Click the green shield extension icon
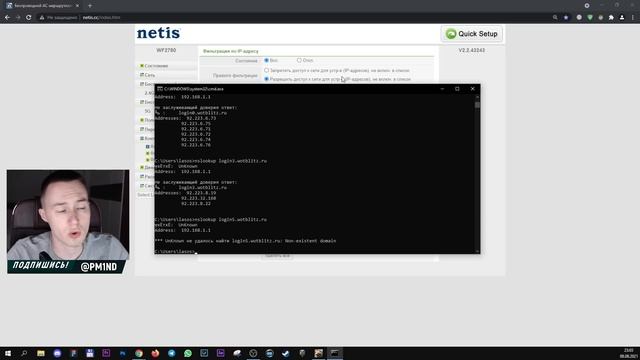640x360 pixels. (590, 18)
